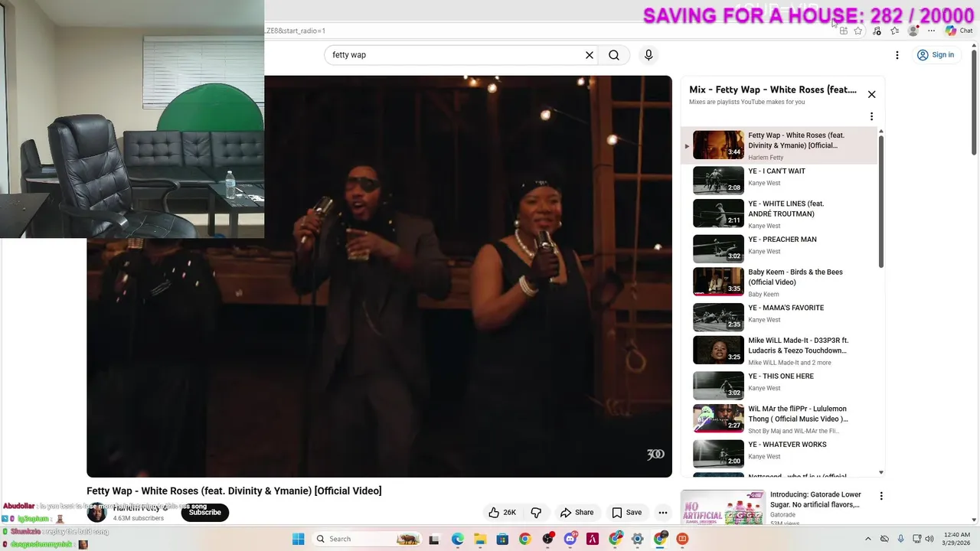
Task: Open options for Gatorade ad
Action: (x=881, y=496)
